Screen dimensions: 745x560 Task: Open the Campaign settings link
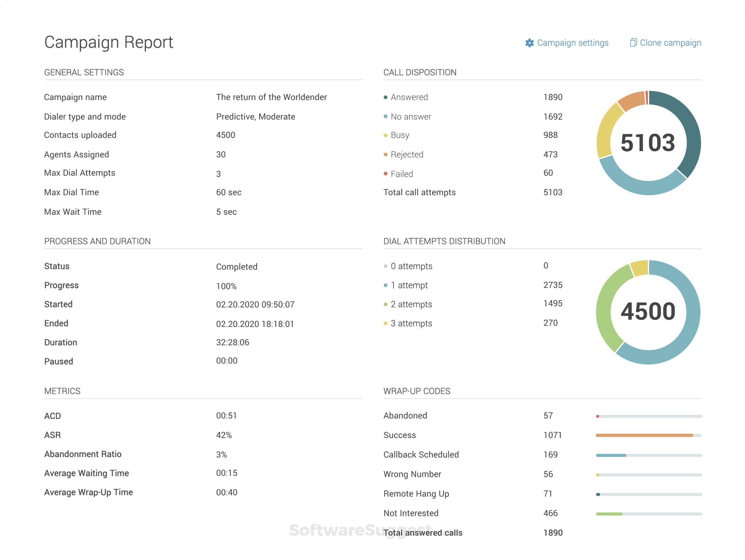tap(572, 43)
